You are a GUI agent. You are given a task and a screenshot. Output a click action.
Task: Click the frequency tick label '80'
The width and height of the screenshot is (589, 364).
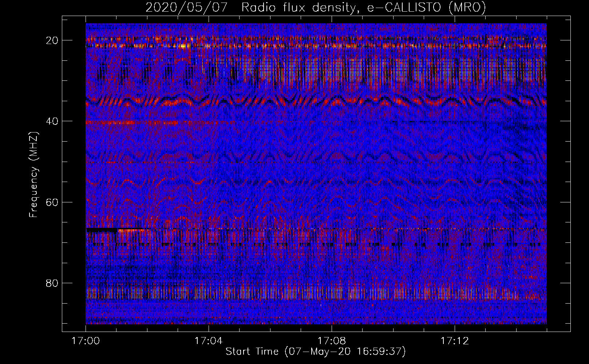52,283
